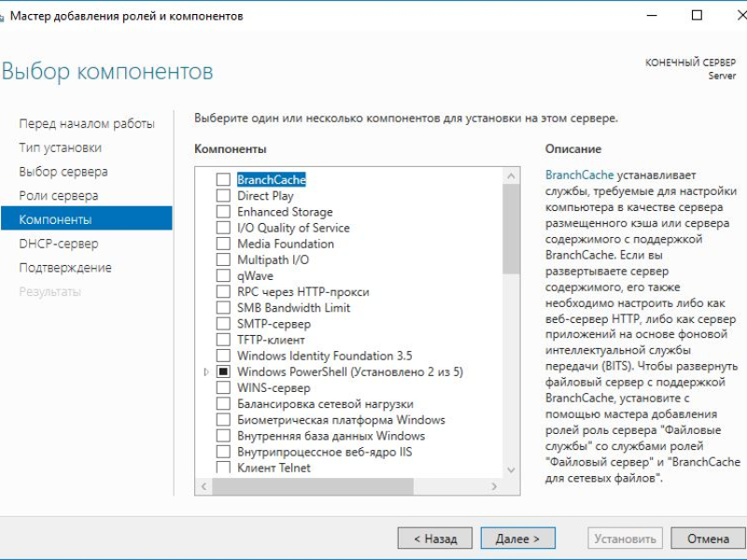Click the components list scroll-down arrow
The height and width of the screenshot is (560, 747).
coord(511,470)
